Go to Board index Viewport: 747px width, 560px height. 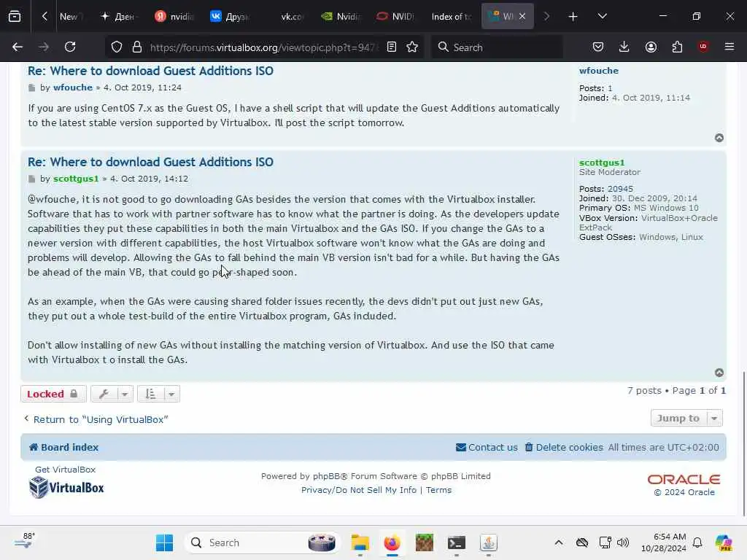64,447
